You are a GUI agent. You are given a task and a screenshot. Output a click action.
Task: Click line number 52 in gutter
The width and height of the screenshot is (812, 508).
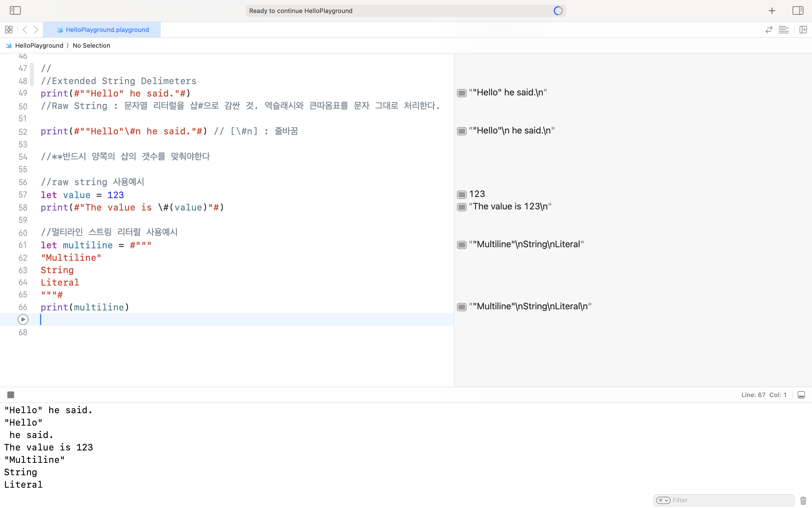pos(23,132)
